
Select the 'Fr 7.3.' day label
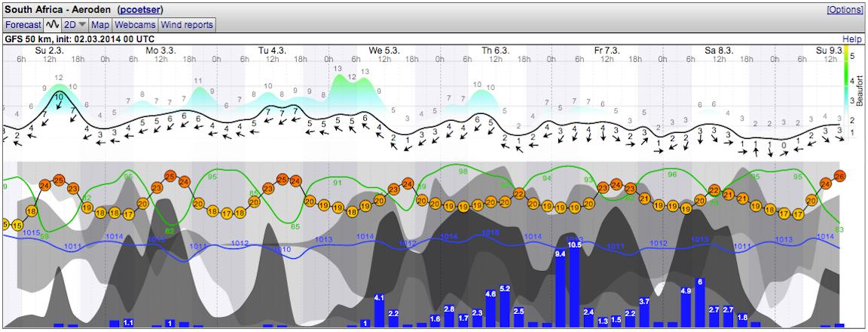point(607,51)
